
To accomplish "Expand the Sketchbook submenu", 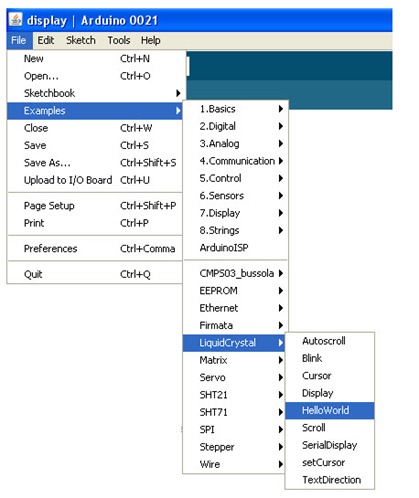I will 95,93.
